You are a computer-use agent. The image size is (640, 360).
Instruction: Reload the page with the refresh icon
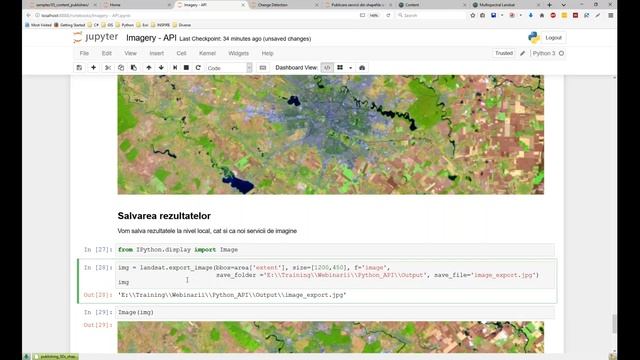click(388, 16)
